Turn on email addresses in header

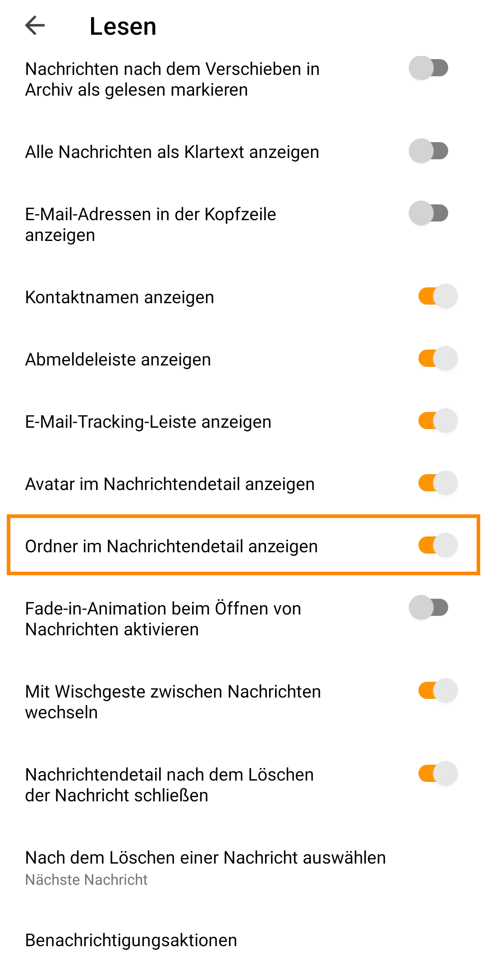click(428, 213)
